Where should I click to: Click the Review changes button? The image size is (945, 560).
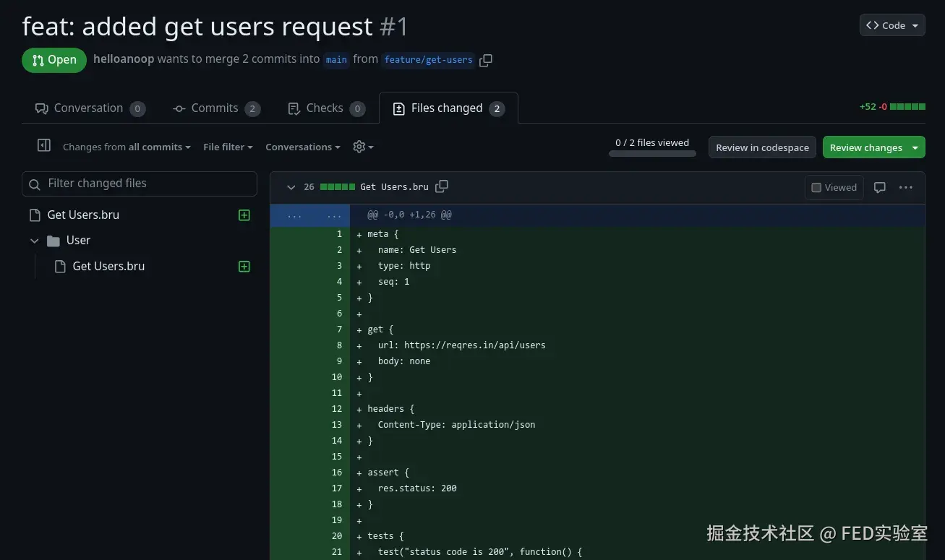point(865,147)
